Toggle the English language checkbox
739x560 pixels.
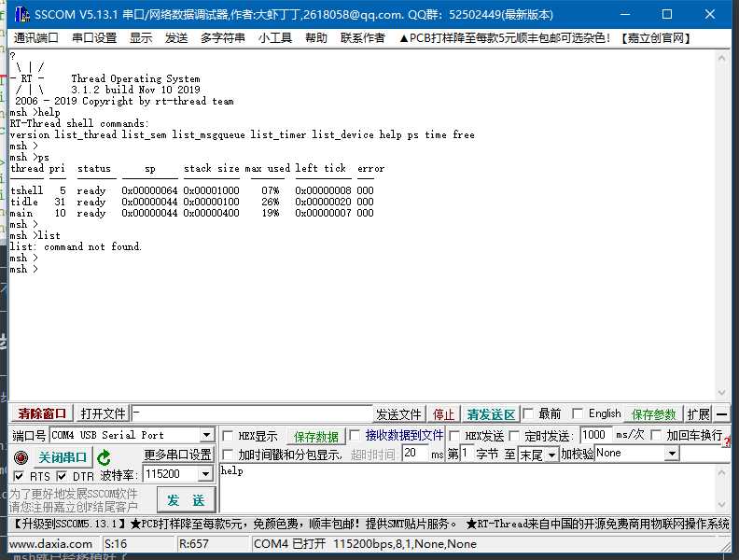tap(578, 413)
